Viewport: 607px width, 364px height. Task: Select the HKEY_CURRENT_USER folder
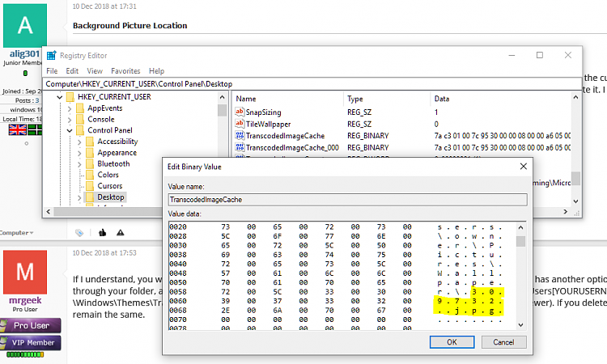point(114,97)
